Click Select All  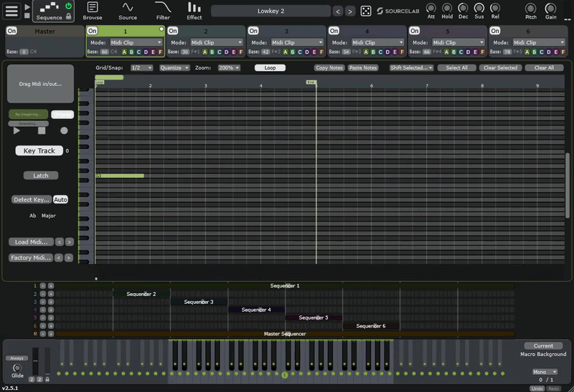pos(456,67)
